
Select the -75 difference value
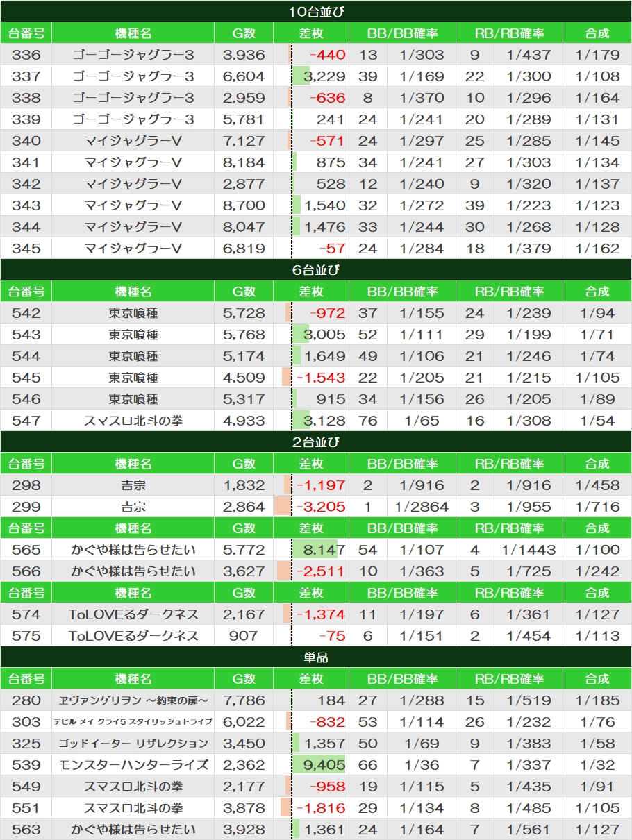[332, 636]
